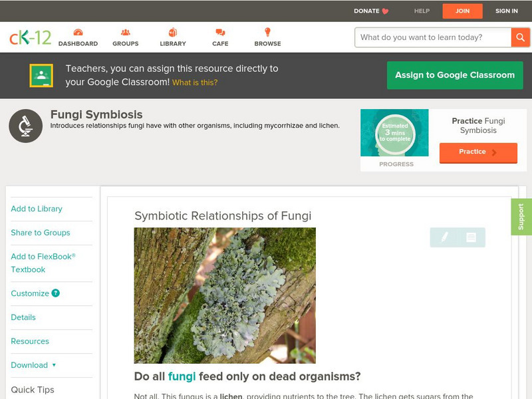Open the Resources link
532x399 pixels.
coord(30,341)
